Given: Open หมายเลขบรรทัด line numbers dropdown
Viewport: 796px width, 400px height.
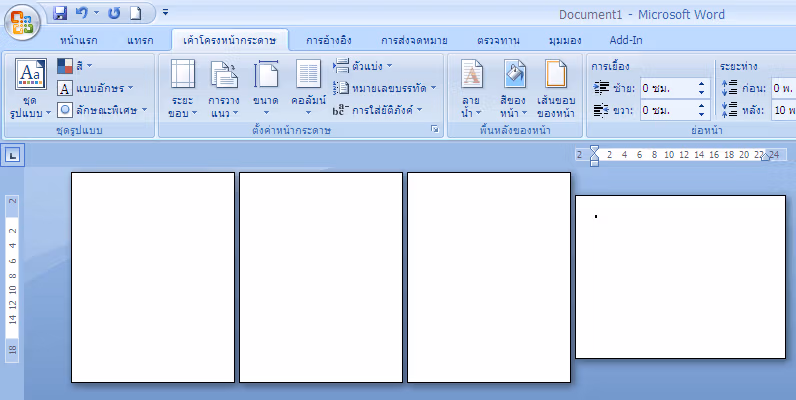Looking at the screenshot, I should click(384, 88).
